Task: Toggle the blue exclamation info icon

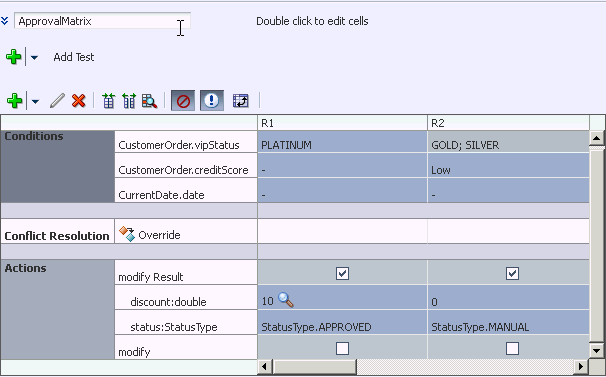Action: [x=211, y=101]
